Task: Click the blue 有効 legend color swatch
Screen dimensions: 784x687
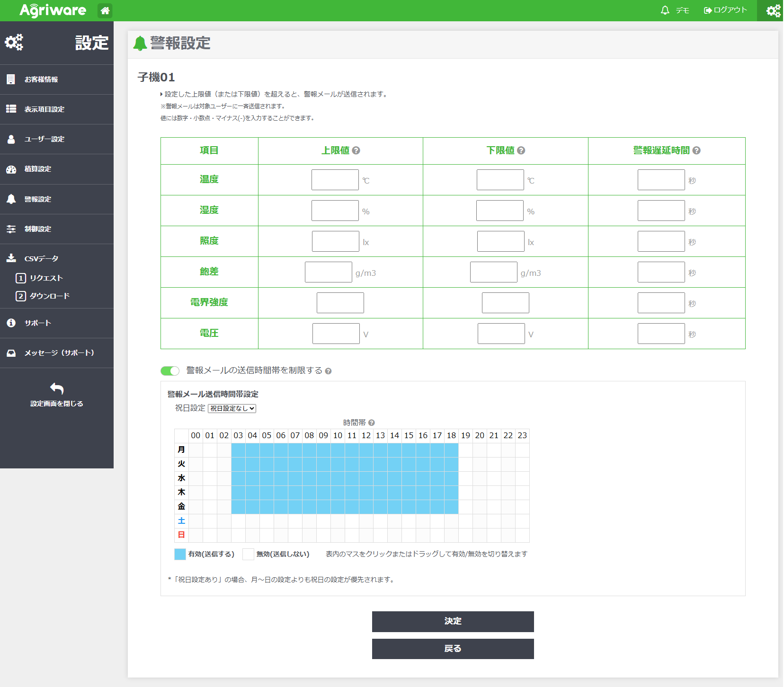Action: pyautogui.click(x=180, y=555)
